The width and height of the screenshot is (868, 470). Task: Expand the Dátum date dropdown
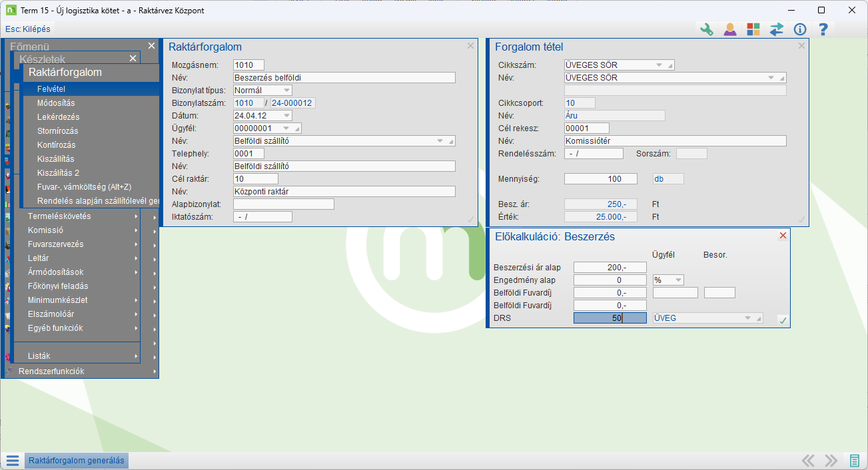click(286, 115)
